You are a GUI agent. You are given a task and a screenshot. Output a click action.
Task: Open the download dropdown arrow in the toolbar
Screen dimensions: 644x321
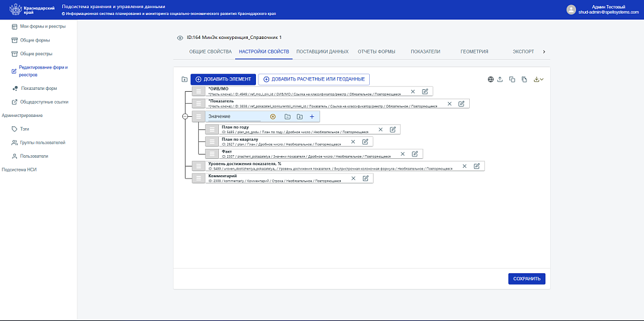(x=541, y=80)
